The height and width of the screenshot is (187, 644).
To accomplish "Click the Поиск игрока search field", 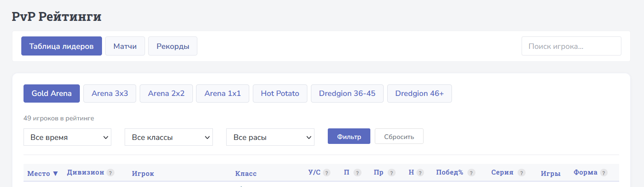I will point(571,46).
